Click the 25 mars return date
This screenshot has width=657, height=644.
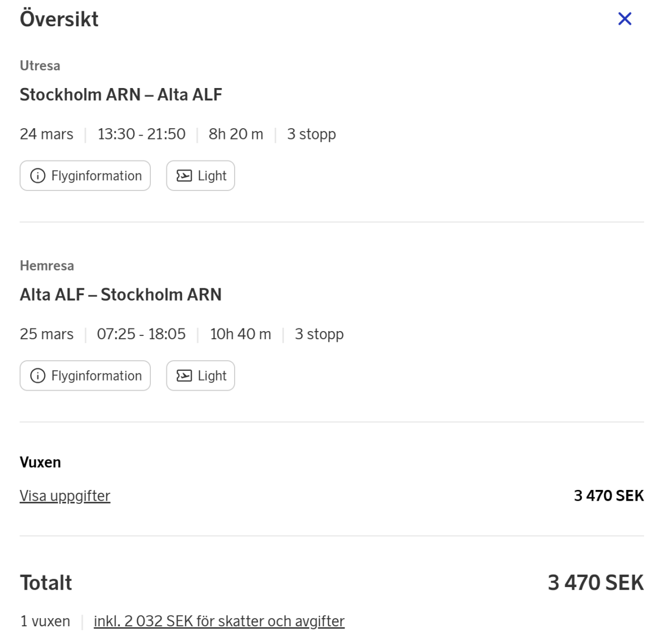[47, 334]
